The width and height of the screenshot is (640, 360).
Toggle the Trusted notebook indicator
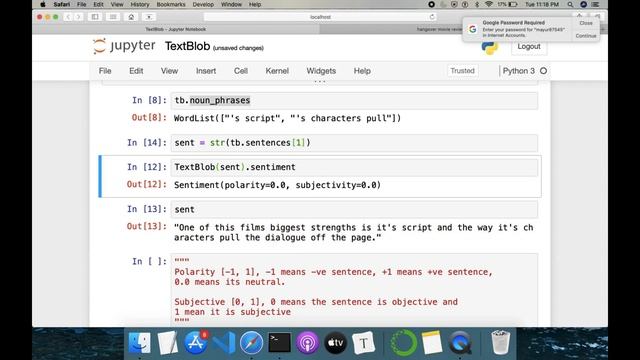pyautogui.click(x=462, y=71)
